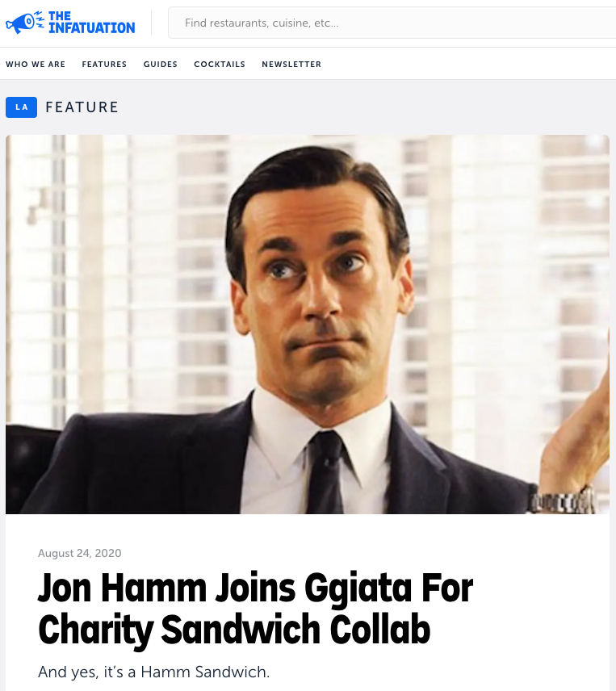Viewport: 616px width, 691px height.
Task: Open the Who We Are menu
Action: pos(36,65)
